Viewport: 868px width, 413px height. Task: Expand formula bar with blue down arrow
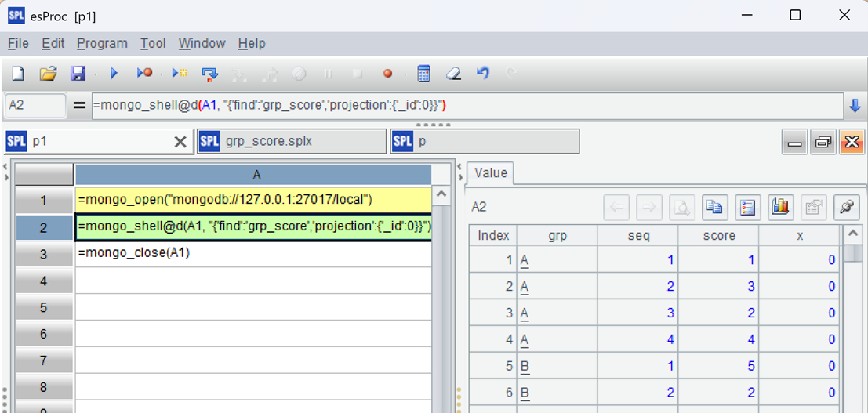(855, 106)
